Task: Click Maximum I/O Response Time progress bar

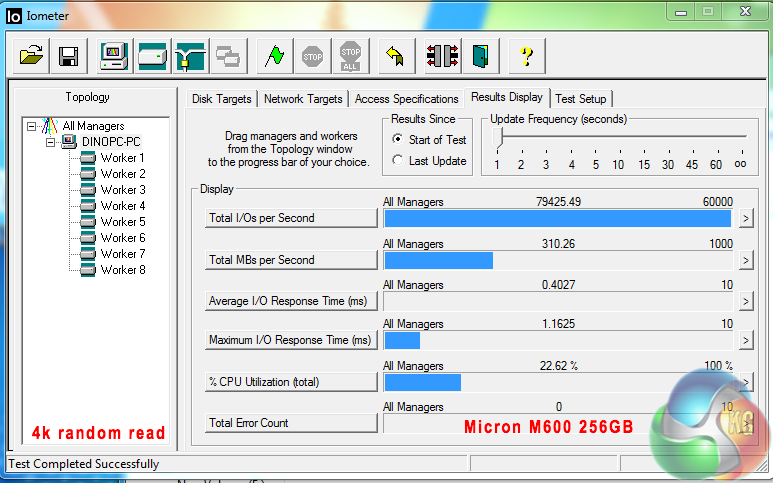Action: [558, 341]
